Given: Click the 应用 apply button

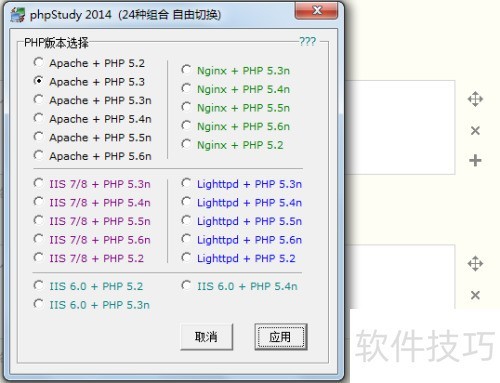Looking at the screenshot, I should tap(280, 337).
